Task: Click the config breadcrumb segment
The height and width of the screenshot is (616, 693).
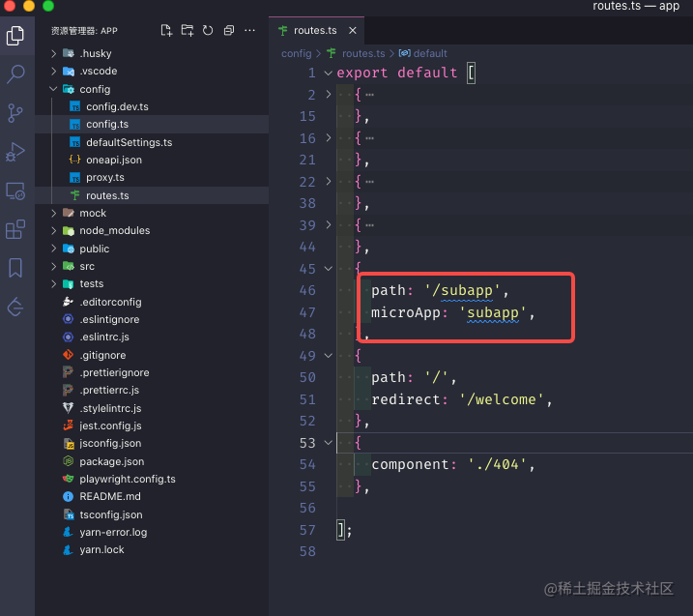Action: 296,53
